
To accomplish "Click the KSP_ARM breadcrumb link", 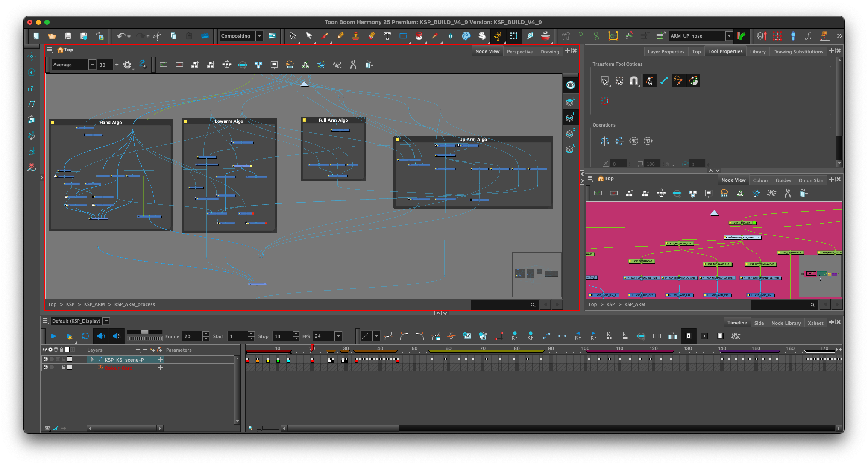I will click(x=94, y=304).
